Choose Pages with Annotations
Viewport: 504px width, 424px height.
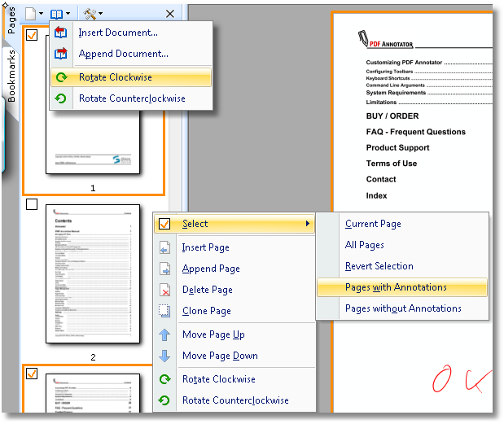pyautogui.click(x=396, y=287)
